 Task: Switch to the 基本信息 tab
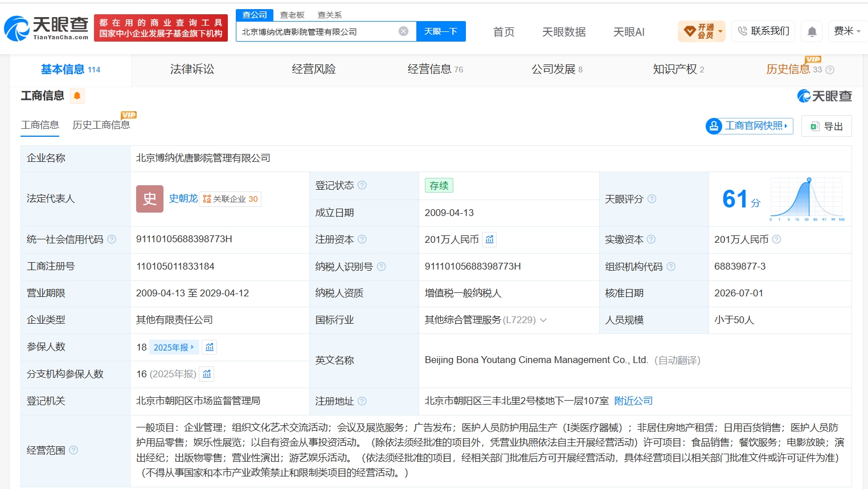click(71, 70)
